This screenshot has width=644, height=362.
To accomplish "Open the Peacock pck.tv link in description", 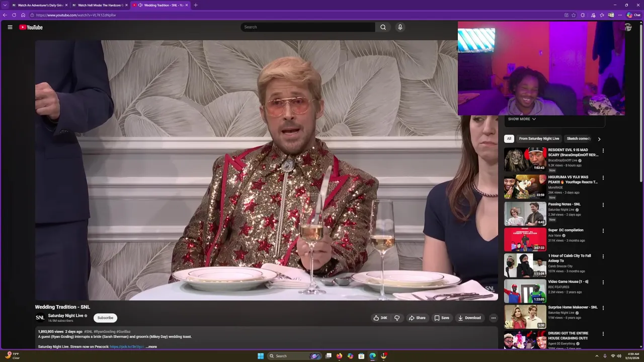I will coord(127,346).
